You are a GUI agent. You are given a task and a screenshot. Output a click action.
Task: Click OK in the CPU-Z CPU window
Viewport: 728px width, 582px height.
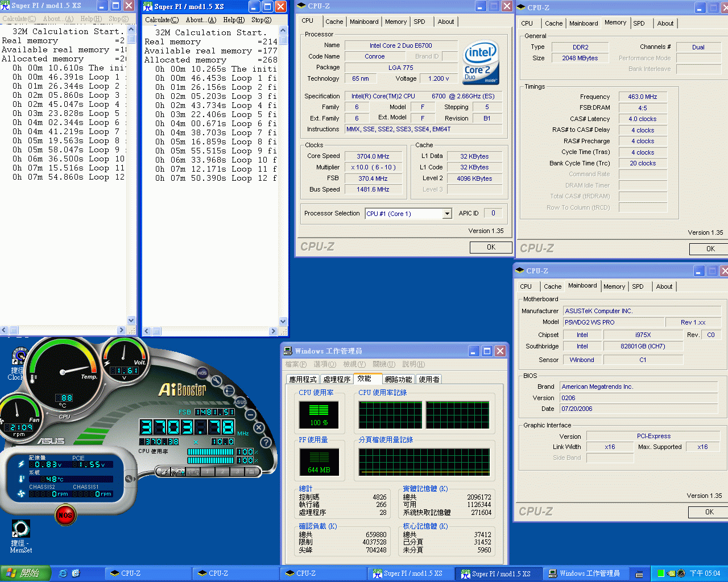pyautogui.click(x=491, y=247)
